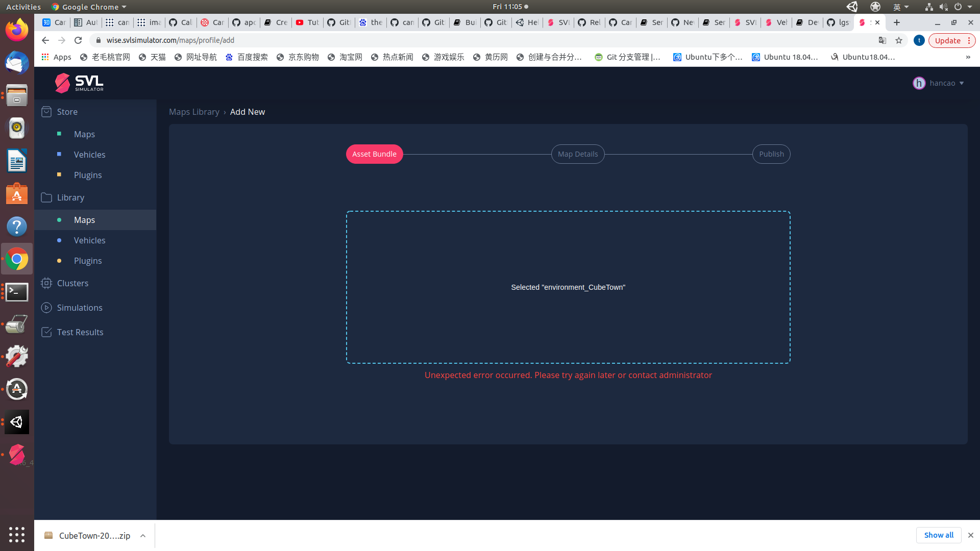Screen dimensions: 980x551
Task: Launch Terminal from the Ubuntu dock
Action: [17, 292]
